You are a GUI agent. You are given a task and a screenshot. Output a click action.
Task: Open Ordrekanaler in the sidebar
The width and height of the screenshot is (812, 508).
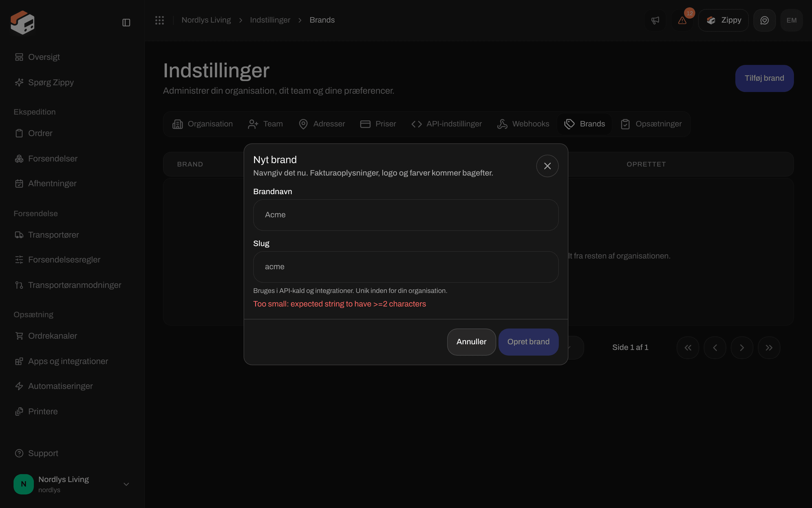(72, 336)
